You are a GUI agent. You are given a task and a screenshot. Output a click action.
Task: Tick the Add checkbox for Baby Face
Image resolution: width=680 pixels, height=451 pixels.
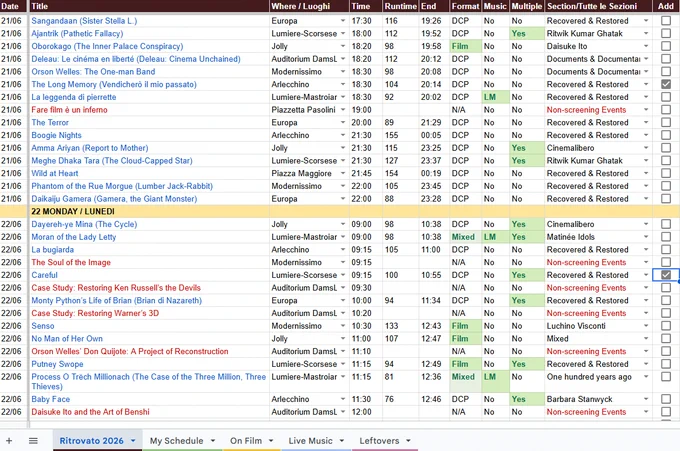[666, 399]
